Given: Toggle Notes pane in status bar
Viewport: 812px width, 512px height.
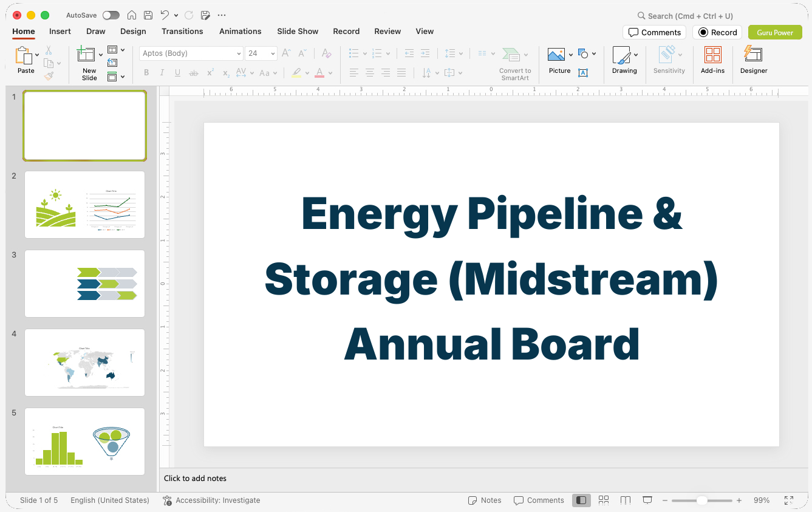Looking at the screenshot, I should coord(485,500).
